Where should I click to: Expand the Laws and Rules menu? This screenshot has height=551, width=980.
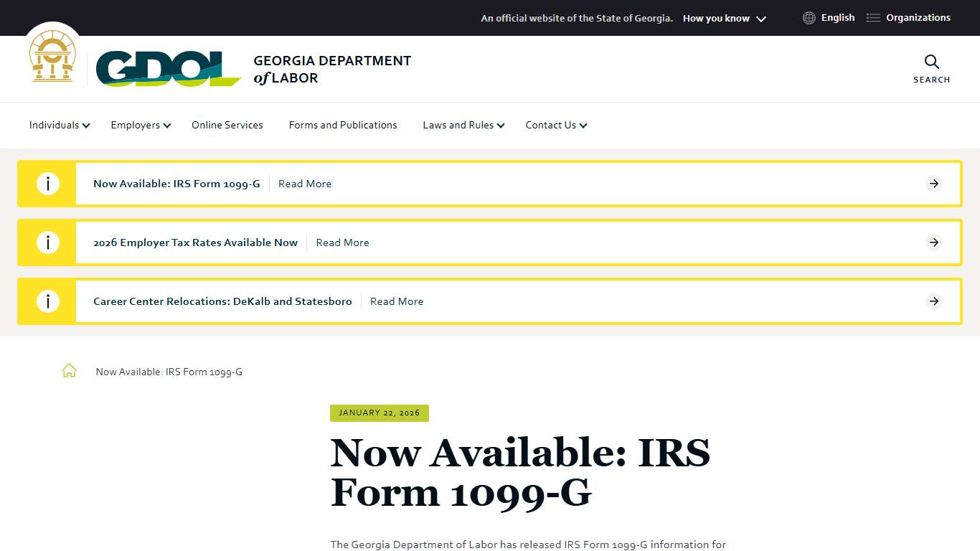point(463,125)
